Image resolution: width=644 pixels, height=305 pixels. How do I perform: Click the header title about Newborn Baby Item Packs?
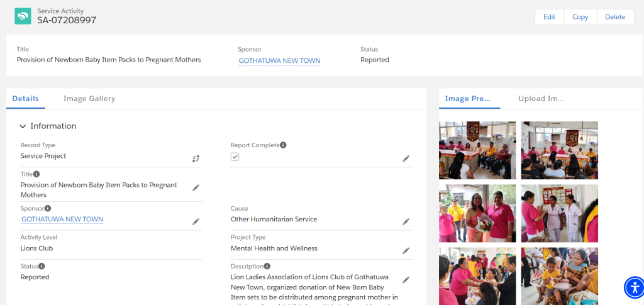point(109,60)
